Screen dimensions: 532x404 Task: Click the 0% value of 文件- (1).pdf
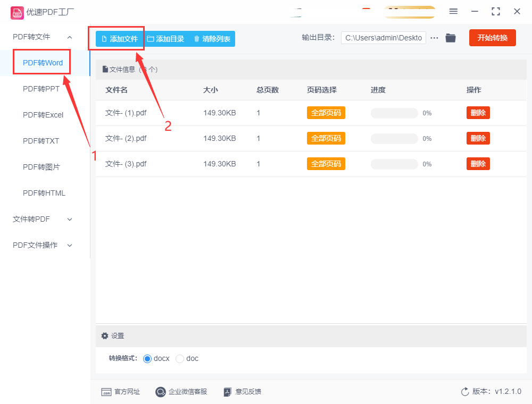tap(427, 113)
